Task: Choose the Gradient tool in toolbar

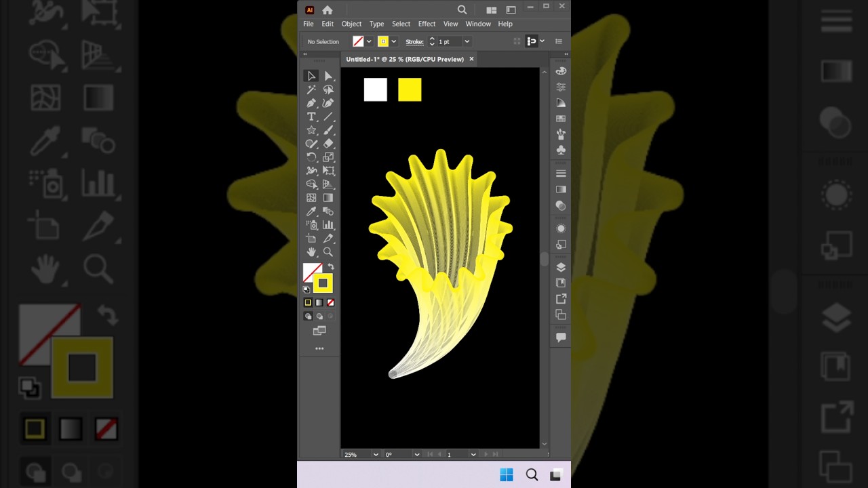Action: coord(328,198)
